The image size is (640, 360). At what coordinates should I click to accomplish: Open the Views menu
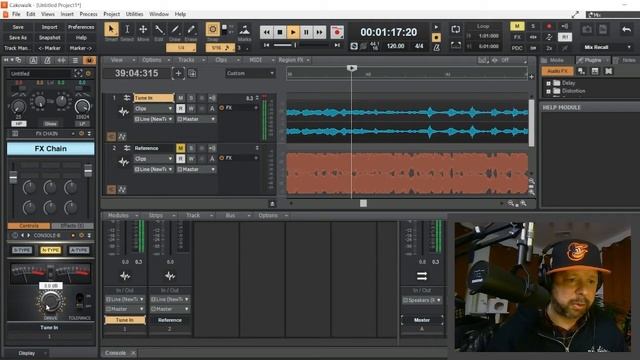pyautogui.click(x=48, y=14)
